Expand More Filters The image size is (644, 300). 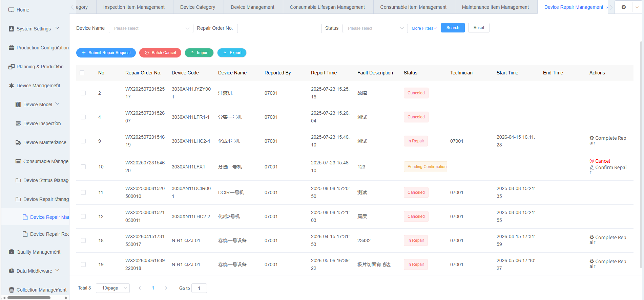click(x=424, y=28)
